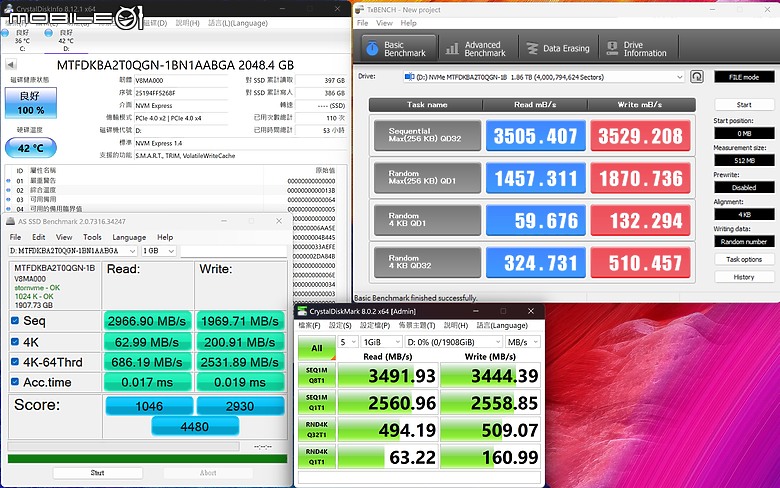780x488 pixels.
Task: Open CrystalDiskMark 1GiB size dropdown
Action: click(381, 342)
